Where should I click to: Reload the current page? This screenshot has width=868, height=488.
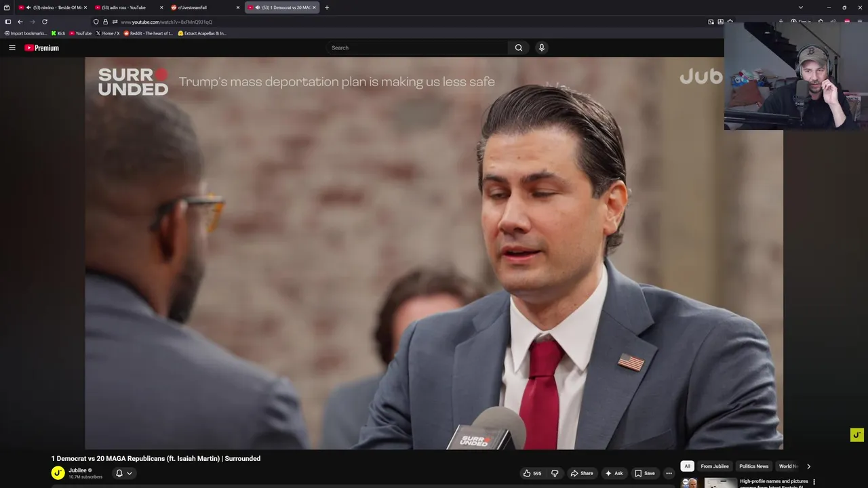(45, 22)
